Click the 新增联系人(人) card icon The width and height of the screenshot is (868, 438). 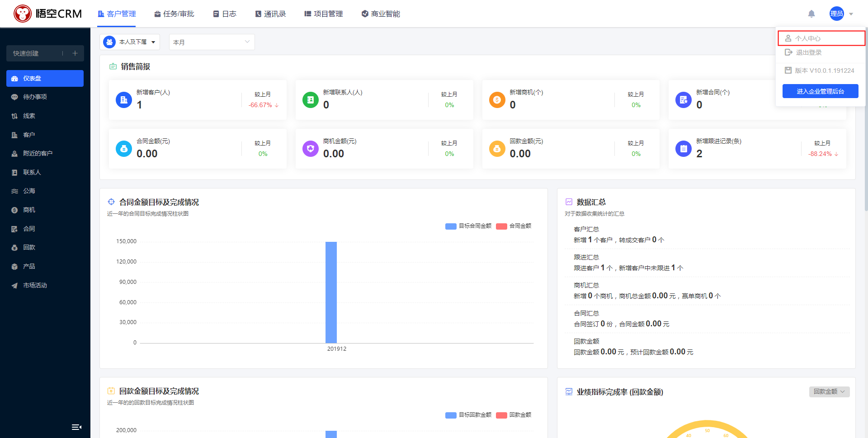[x=311, y=100]
